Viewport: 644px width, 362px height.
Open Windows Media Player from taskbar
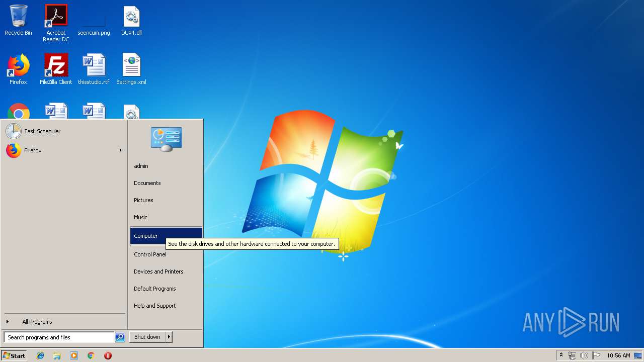click(x=74, y=355)
